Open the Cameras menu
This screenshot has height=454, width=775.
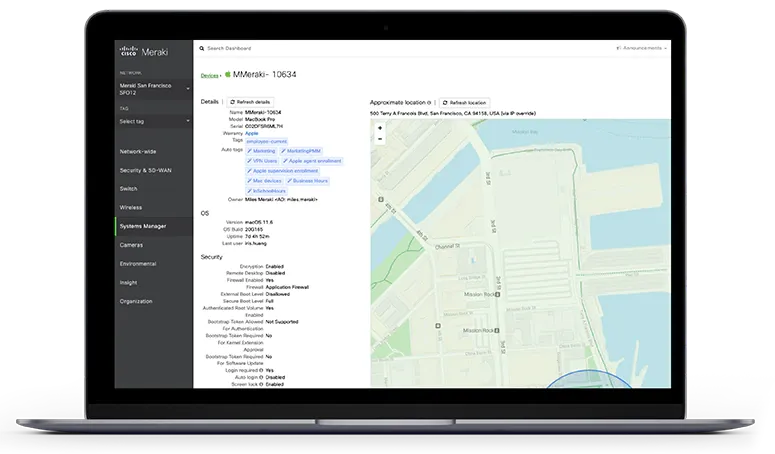(x=131, y=245)
